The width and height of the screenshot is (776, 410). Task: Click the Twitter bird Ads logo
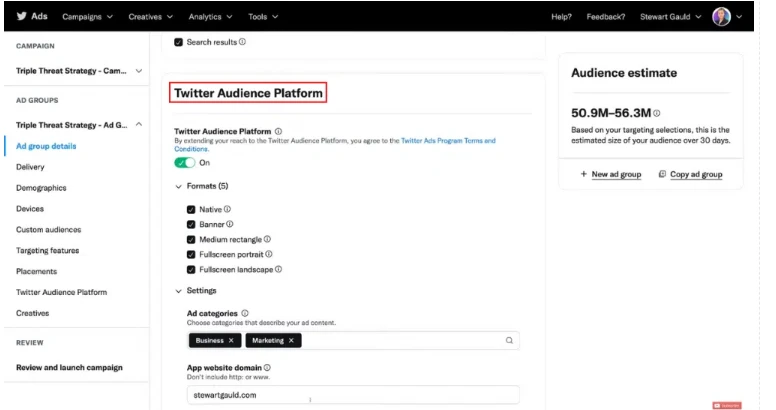[x=32, y=16]
